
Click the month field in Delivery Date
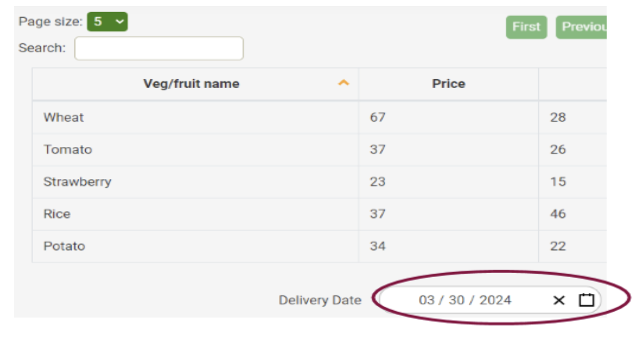[427, 300]
